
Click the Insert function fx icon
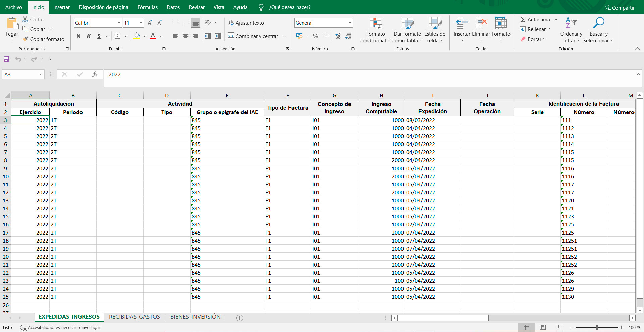pos(95,74)
